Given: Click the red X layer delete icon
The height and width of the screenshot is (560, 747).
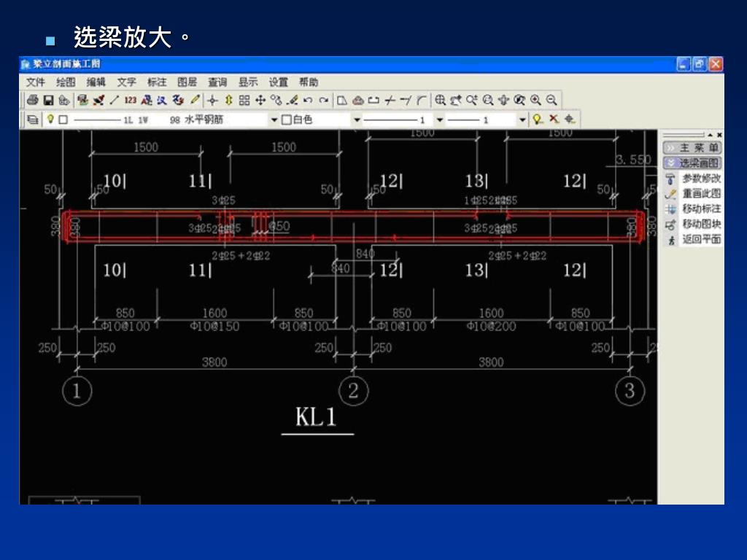Looking at the screenshot, I should pos(554,119).
